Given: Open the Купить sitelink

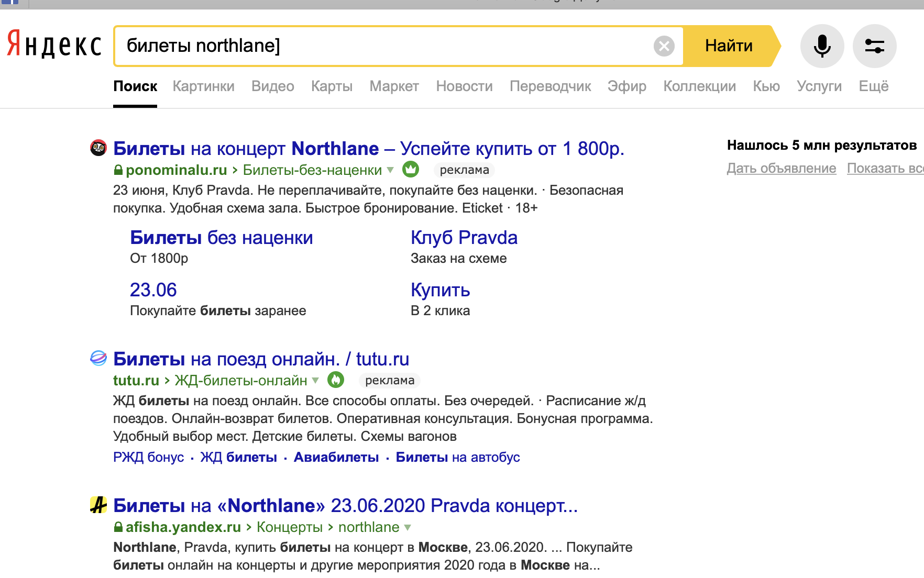Looking at the screenshot, I should (x=441, y=290).
